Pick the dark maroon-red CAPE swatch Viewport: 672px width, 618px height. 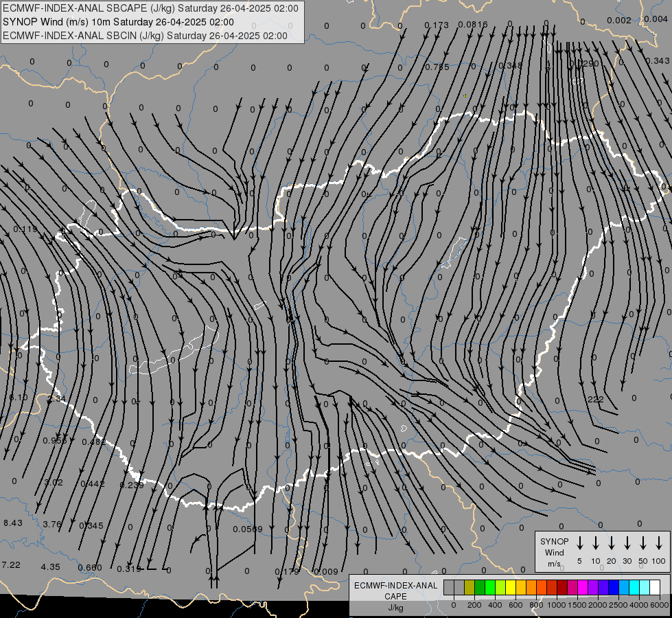[562, 587]
